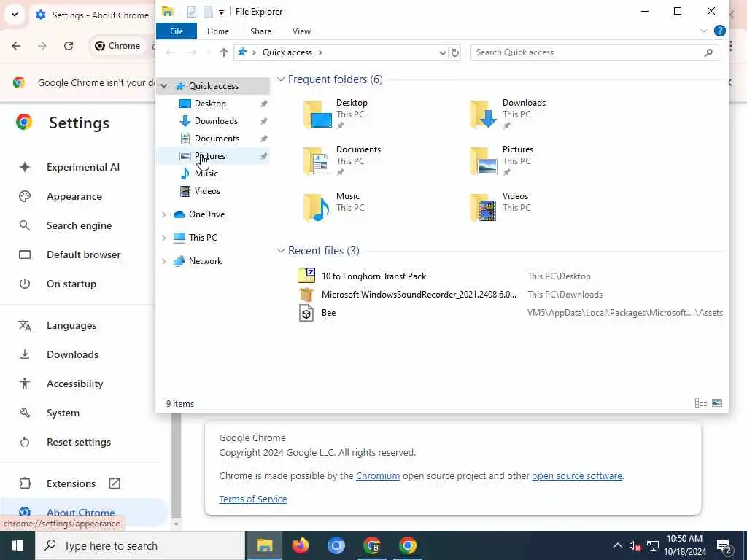747x560 pixels.
Task: Select the Desktop folder icon in Frequent folders
Action: [x=318, y=114]
